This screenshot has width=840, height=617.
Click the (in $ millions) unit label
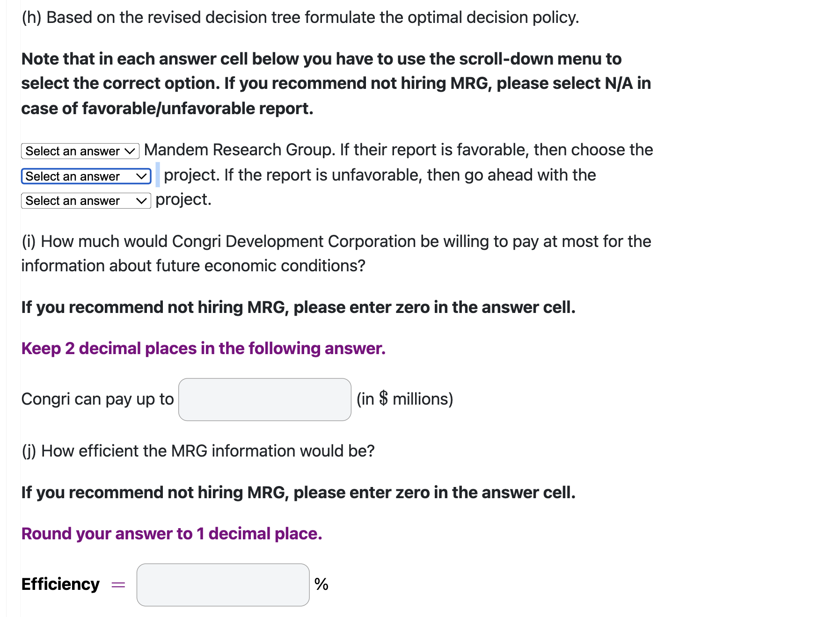[x=405, y=399]
